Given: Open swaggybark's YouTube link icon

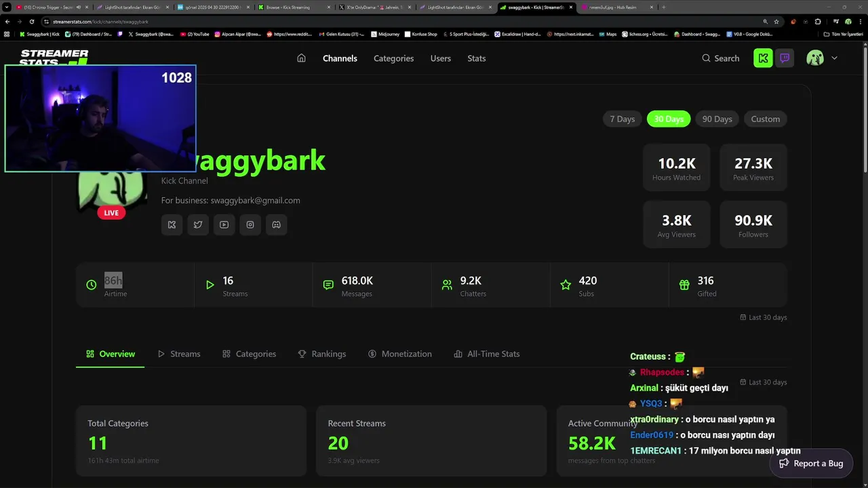Looking at the screenshot, I should [x=224, y=224].
